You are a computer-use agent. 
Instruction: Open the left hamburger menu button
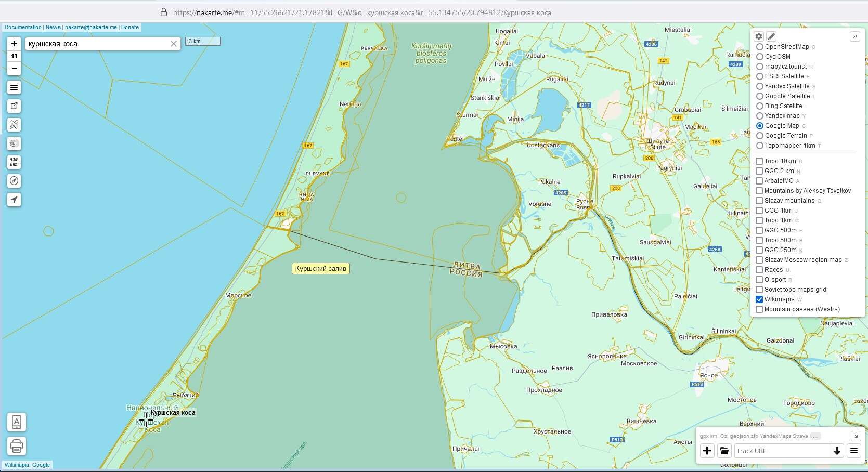(x=14, y=87)
